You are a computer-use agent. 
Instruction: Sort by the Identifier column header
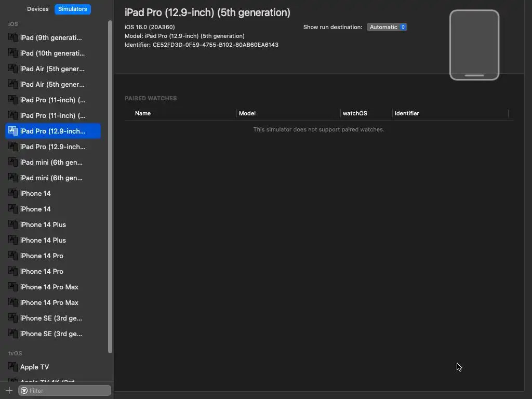point(407,113)
